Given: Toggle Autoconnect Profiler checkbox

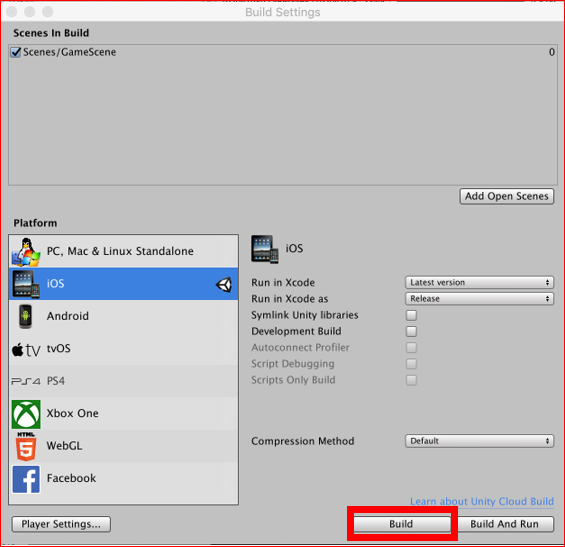Looking at the screenshot, I should [411, 348].
